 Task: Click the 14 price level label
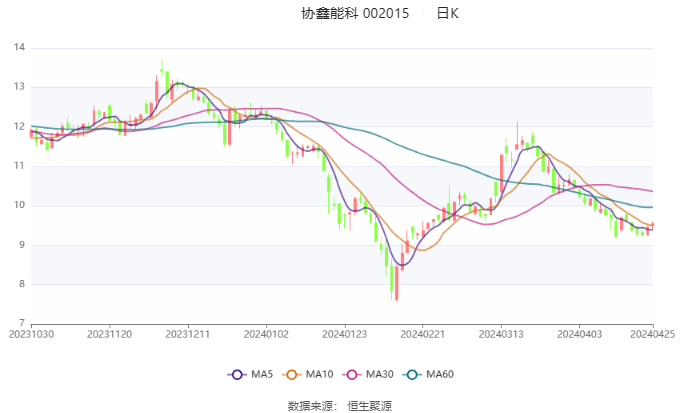click(20, 47)
